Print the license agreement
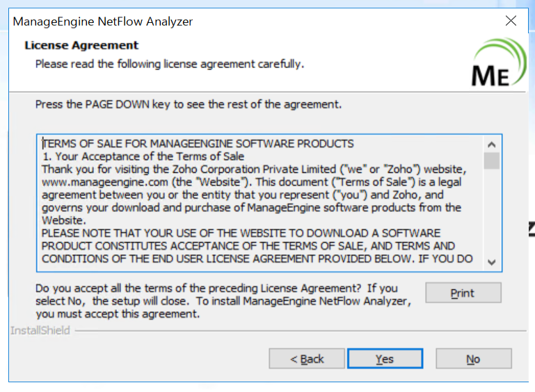Image resolution: width=535 pixels, height=392 pixels. pos(463,293)
